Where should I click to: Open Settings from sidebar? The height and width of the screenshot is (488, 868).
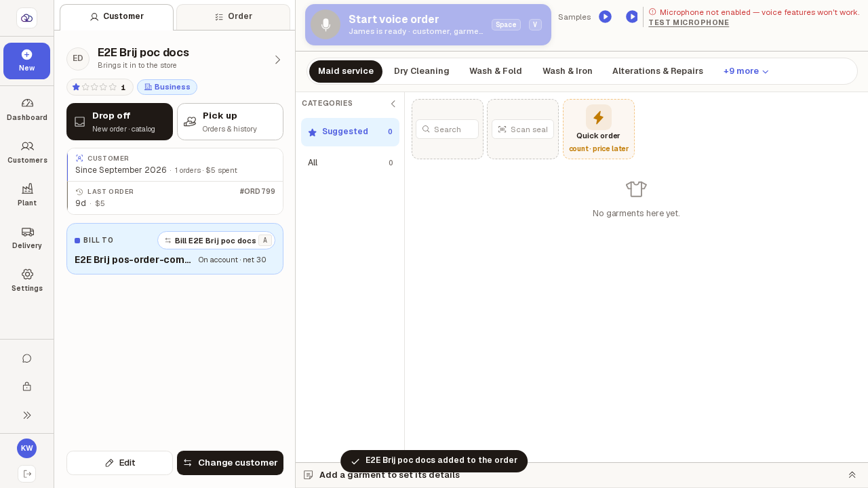click(x=27, y=280)
